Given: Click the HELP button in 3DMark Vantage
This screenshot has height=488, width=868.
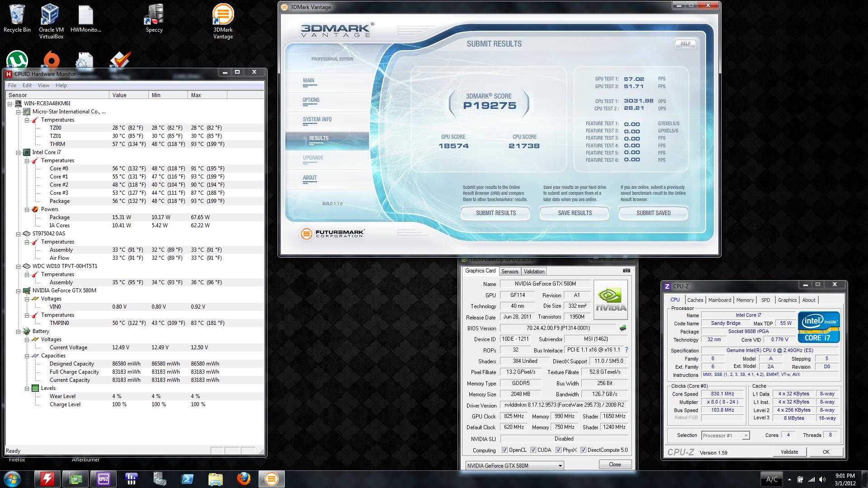Looking at the screenshot, I should click(x=685, y=44).
